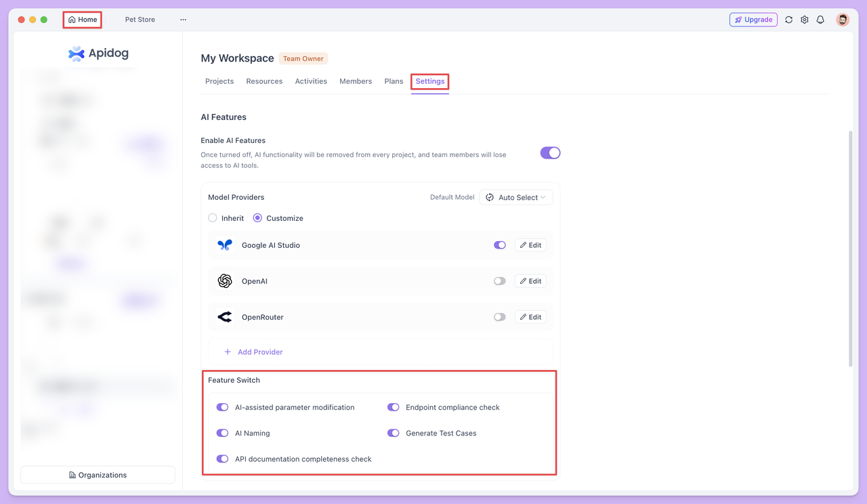Open the notification bell
This screenshot has width=867, height=504.
pos(820,20)
